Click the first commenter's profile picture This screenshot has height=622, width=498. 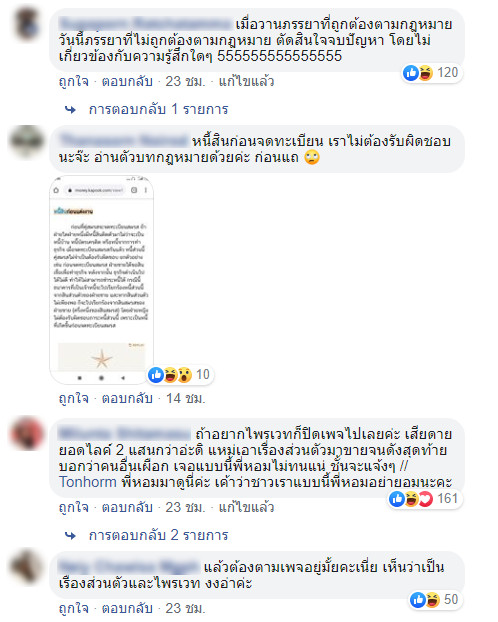(27, 23)
